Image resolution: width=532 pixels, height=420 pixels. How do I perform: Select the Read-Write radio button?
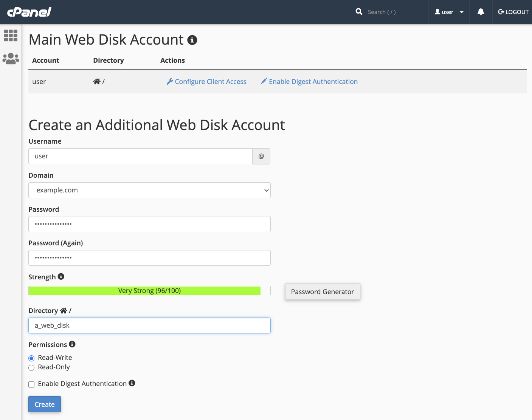point(31,358)
